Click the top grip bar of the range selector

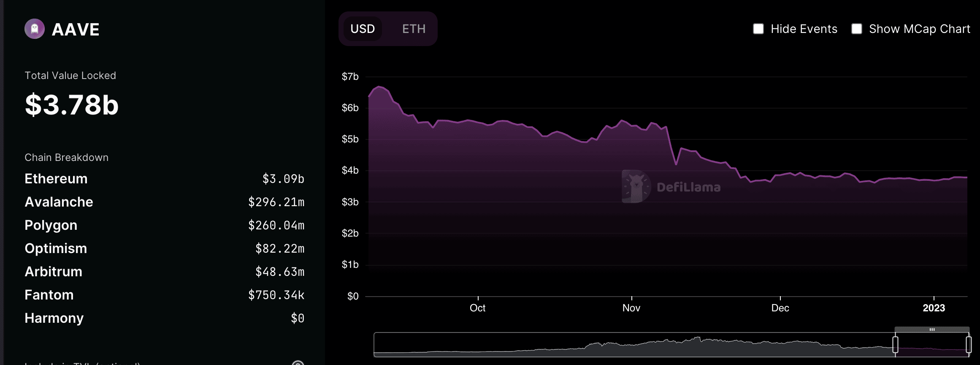coord(932,330)
